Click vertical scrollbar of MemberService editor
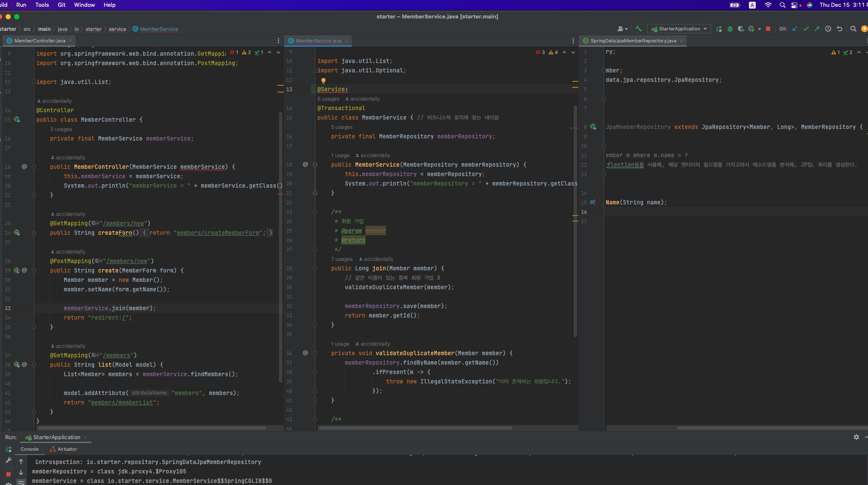Image resolution: width=868 pixels, height=485 pixels. tap(575, 221)
